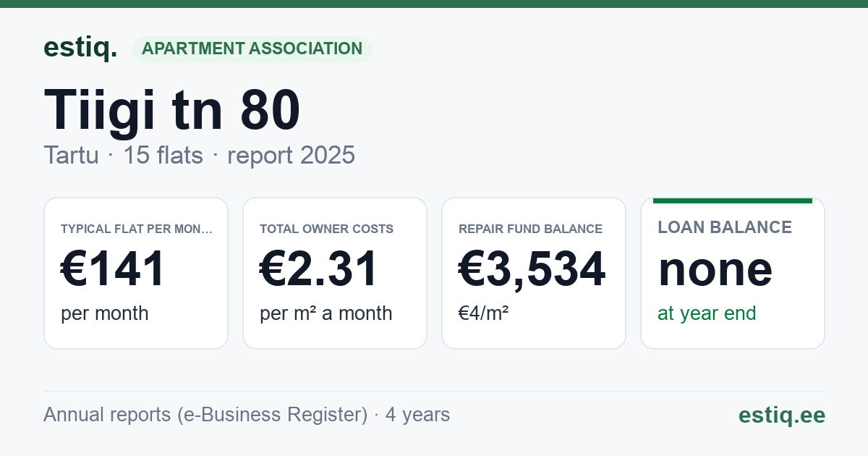Click the €4/m² caption
Screen dimensions: 868x456
click(x=483, y=313)
